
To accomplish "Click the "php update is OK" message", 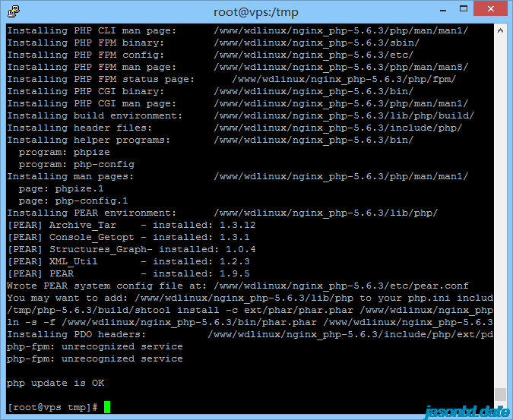I will (x=55, y=384).
